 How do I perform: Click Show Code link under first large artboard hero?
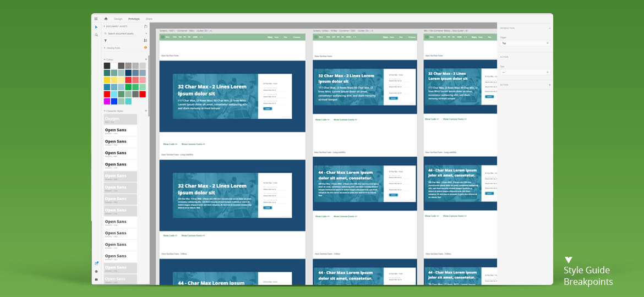(170, 144)
